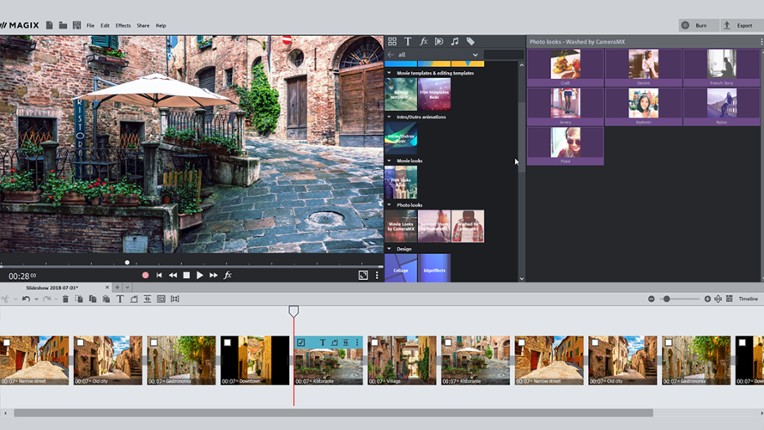Screen dimensions: 764x430
Task: Click the delete trash icon in toolbar
Action: [x=66, y=299]
